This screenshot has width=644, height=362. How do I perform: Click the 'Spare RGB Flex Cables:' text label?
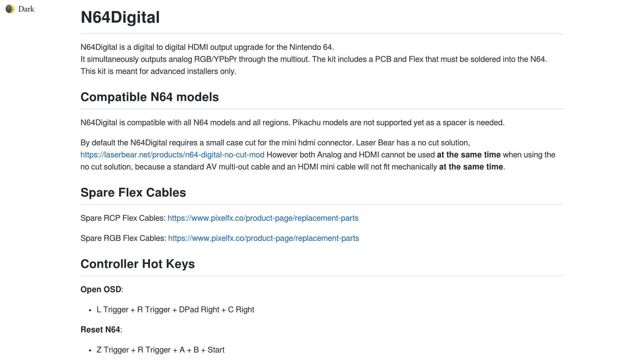click(123, 238)
